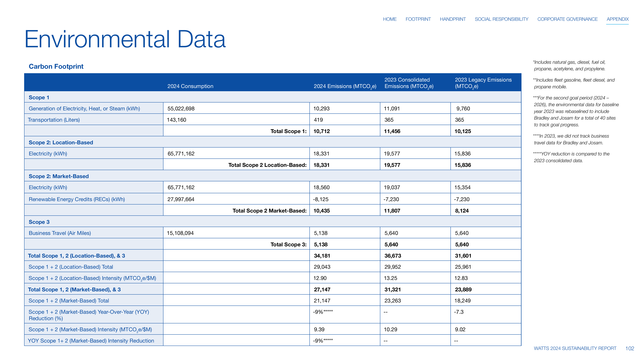644x362 pixels.
Task: Click the 27,997,664 RECs consumption value
Action: (x=181, y=199)
